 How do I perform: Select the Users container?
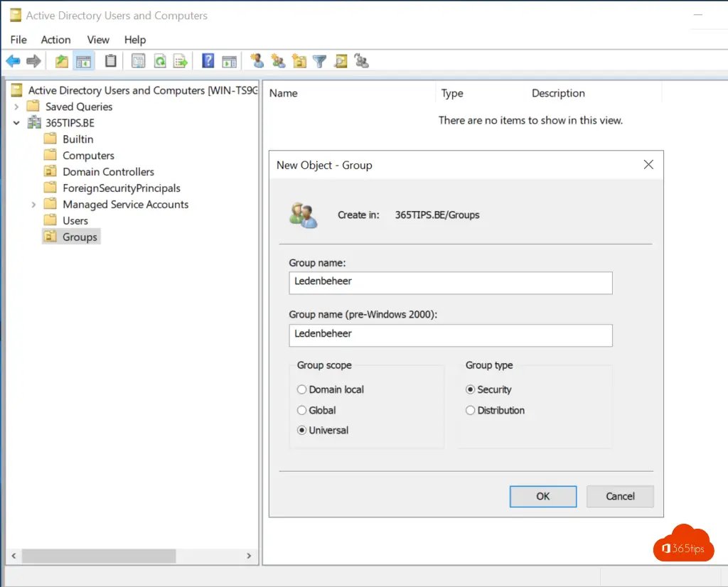(x=75, y=221)
